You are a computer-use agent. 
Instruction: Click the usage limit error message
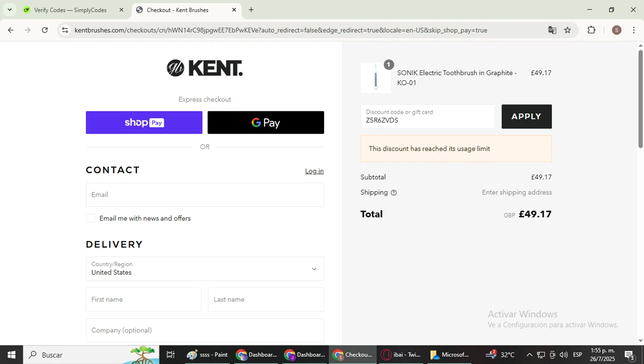[x=456, y=149]
